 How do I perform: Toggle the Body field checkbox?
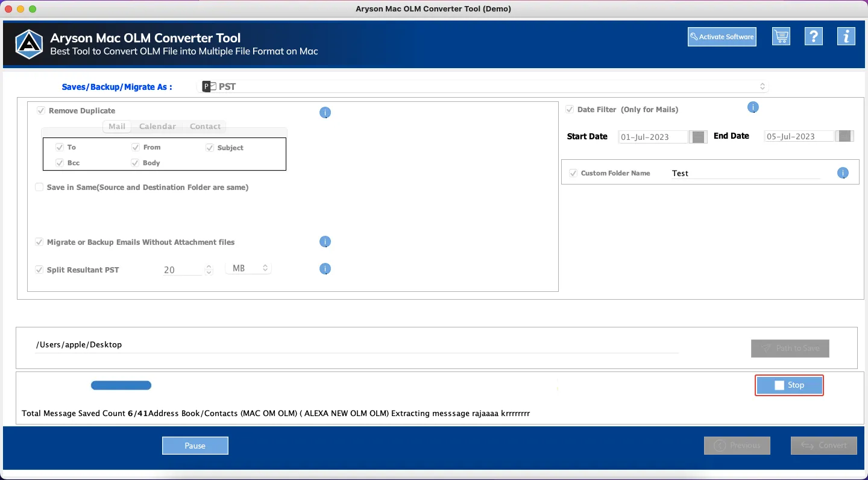coord(136,163)
